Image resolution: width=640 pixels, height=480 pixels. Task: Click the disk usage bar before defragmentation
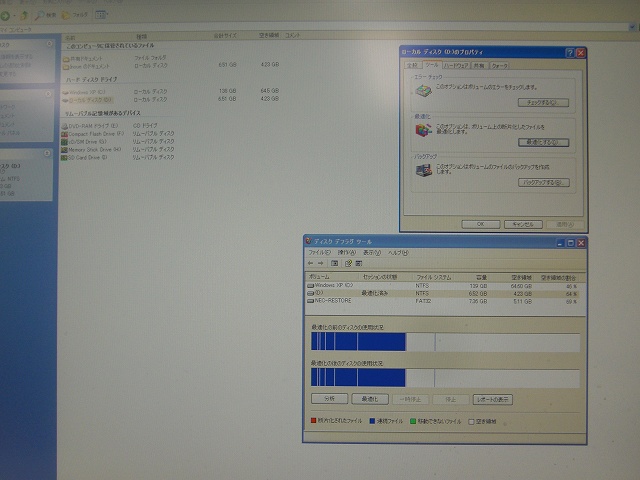445,342
